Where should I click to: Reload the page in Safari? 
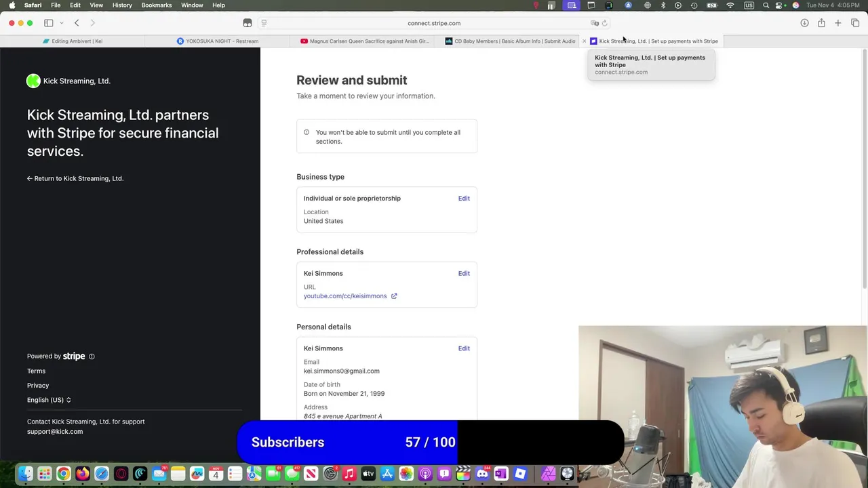pos(605,23)
